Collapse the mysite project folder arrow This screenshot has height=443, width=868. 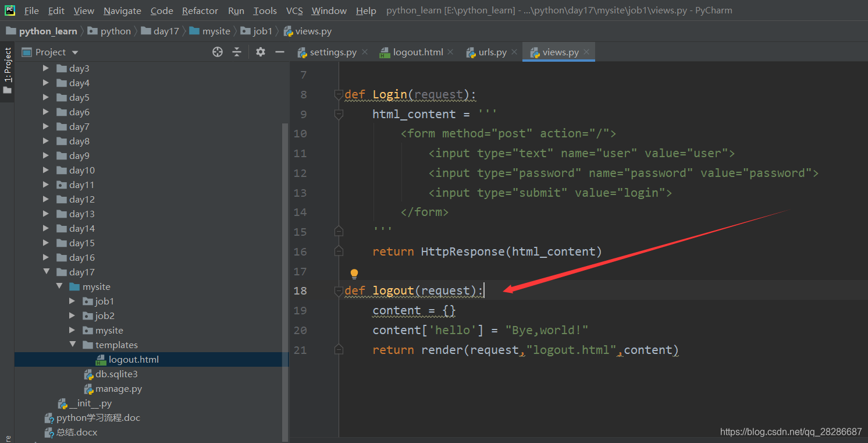[x=59, y=286]
